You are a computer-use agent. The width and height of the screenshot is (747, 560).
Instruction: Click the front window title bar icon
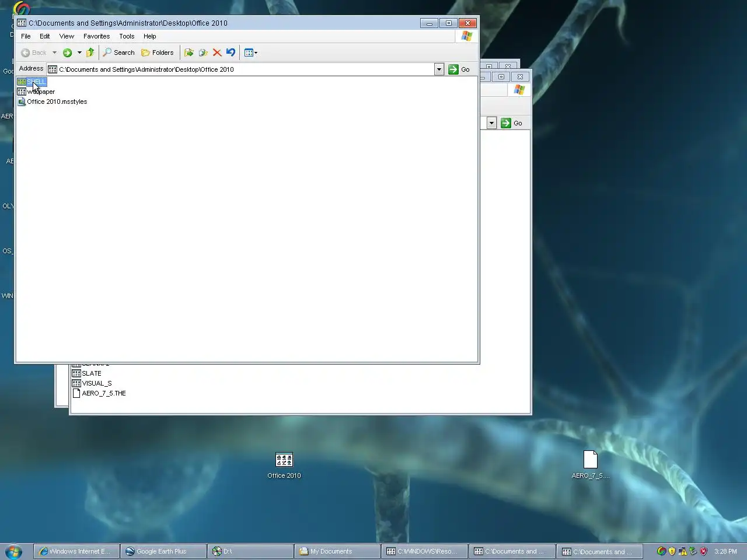click(x=22, y=23)
